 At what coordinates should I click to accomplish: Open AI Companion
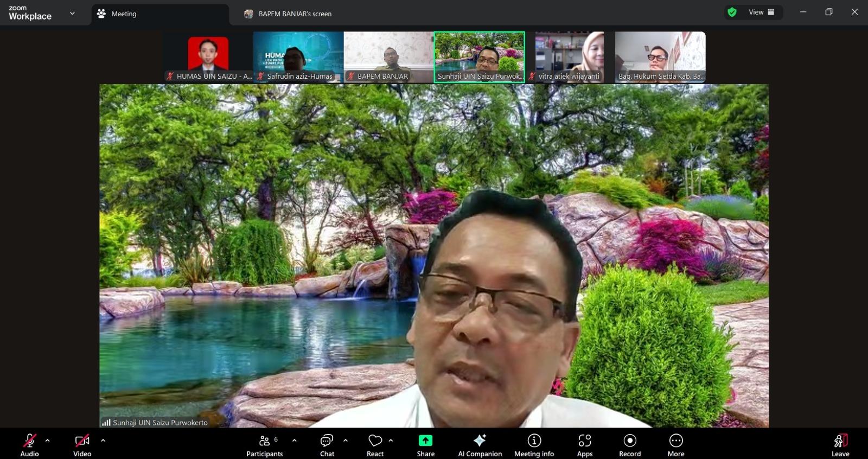(x=480, y=444)
